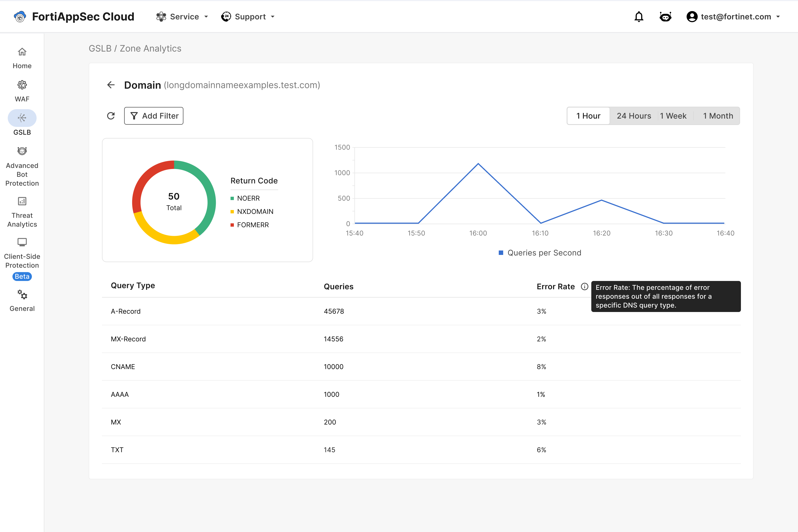Click the back arrow beside Domain
Image resolution: width=798 pixels, height=532 pixels.
(x=111, y=85)
